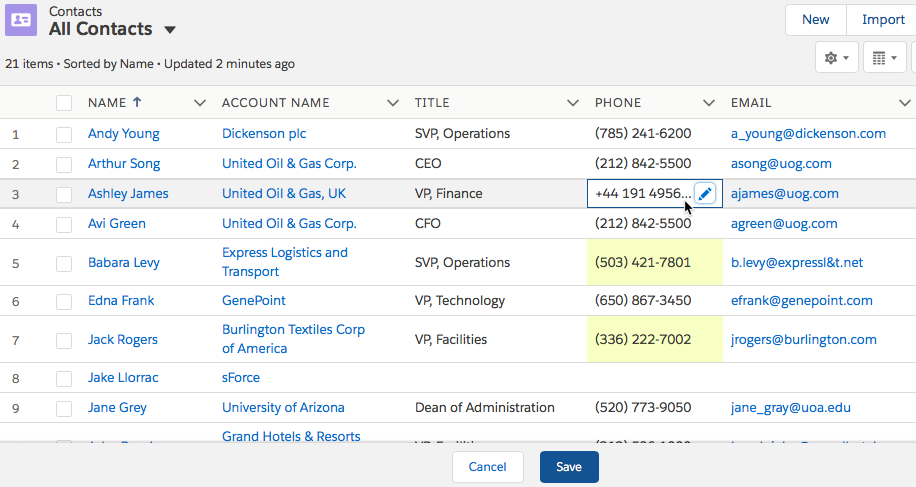916x487 pixels.
Task: Open Andy Young contact record
Action: 124,134
